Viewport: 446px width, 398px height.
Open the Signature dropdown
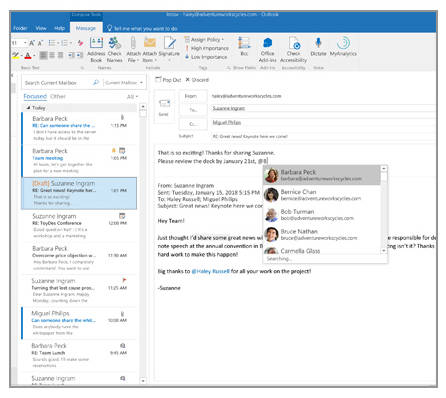pyautogui.click(x=169, y=50)
